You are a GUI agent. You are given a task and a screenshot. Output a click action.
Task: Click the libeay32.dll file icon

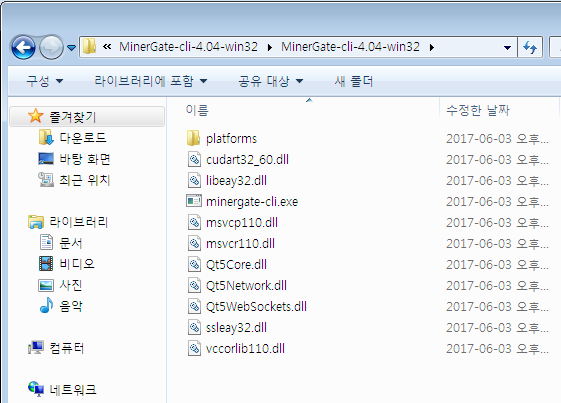194,180
